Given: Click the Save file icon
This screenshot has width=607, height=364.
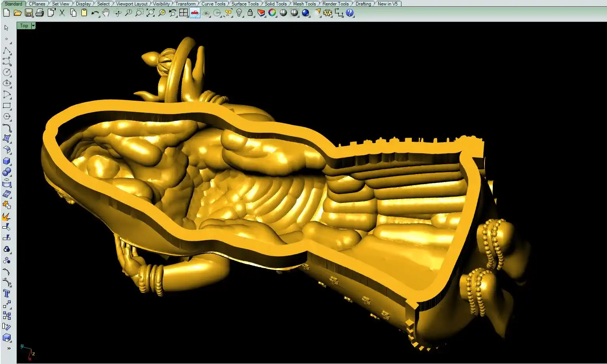Looking at the screenshot, I should pyautogui.click(x=28, y=13).
